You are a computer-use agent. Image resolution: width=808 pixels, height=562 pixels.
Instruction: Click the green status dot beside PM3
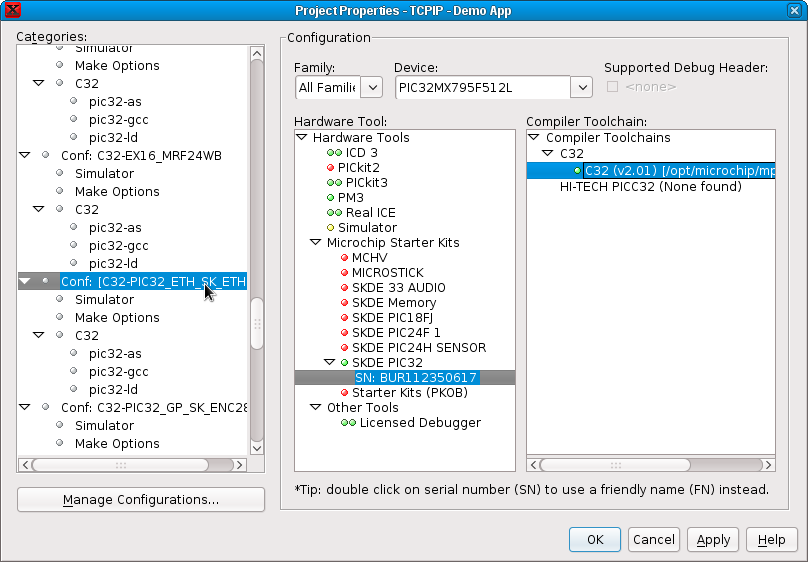(331, 198)
